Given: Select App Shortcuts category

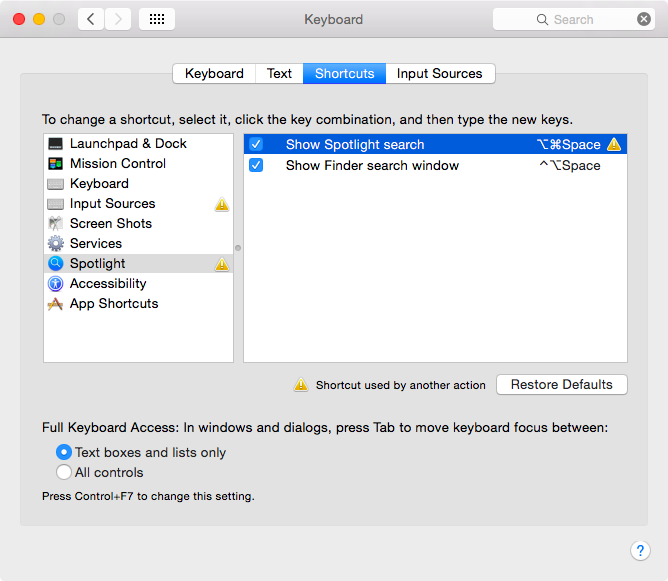Looking at the screenshot, I should tap(138, 304).
